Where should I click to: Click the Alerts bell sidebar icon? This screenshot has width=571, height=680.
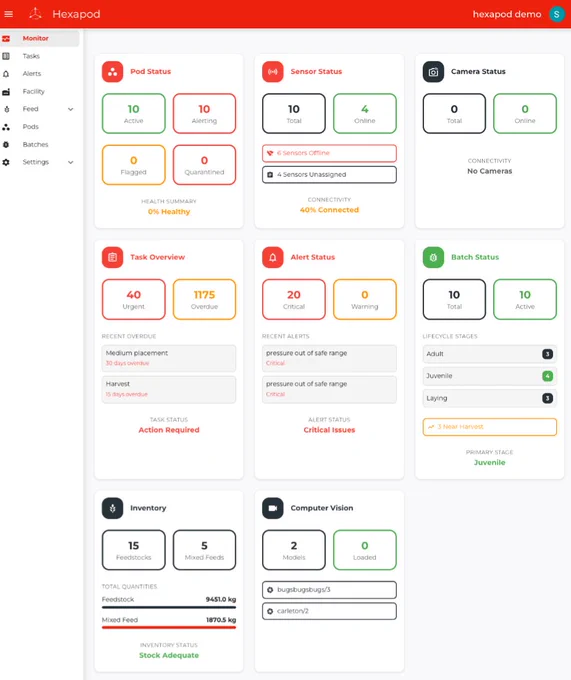click(x=6, y=74)
